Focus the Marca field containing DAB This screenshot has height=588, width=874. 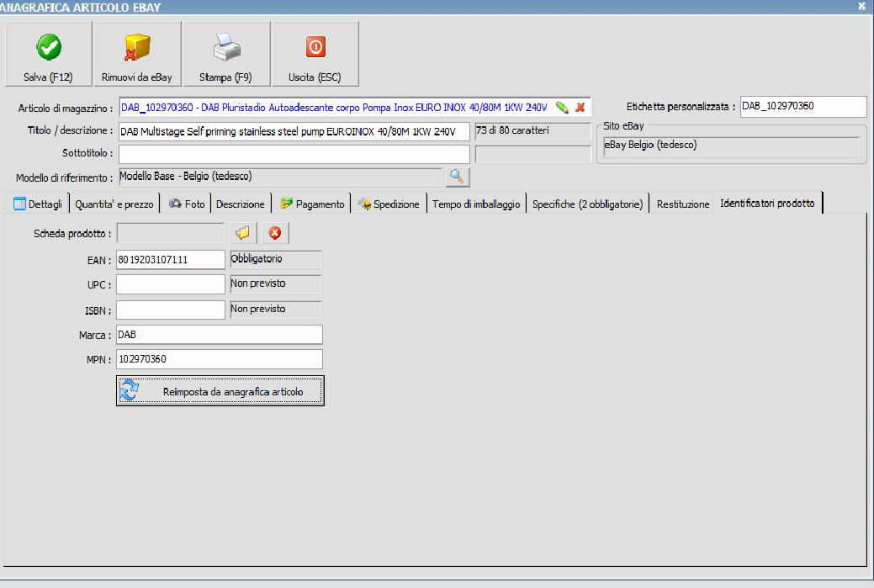tap(220, 335)
